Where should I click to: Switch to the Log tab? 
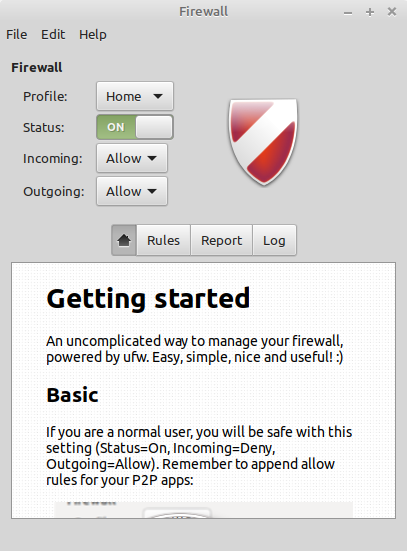pyautogui.click(x=274, y=240)
